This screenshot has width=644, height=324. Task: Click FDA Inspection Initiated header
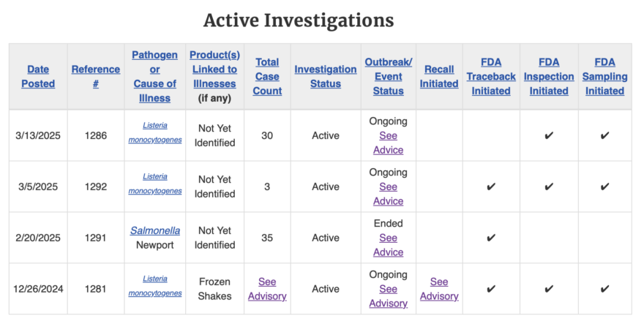tap(549, 76)
